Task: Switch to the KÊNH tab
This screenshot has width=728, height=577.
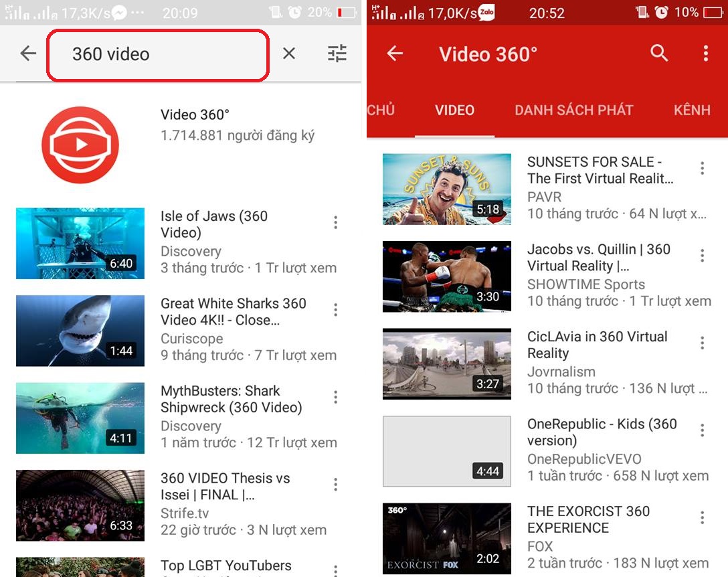Action: pyautogui.click(x=692, y=110)
